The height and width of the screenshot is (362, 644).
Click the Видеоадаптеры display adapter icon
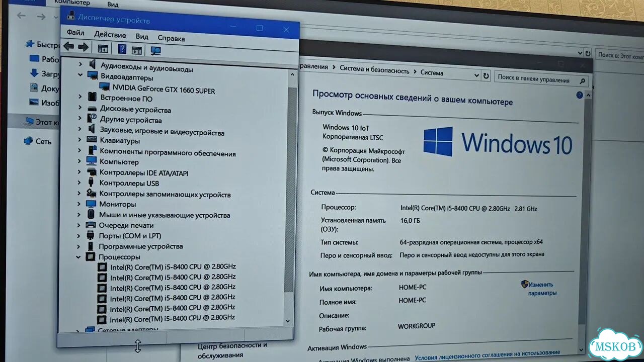(x=92, y=75)
